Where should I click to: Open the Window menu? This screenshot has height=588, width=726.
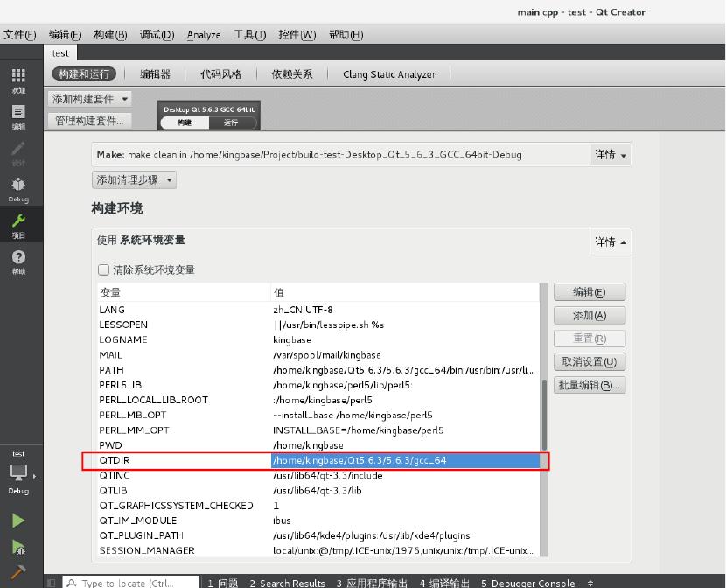[297, 35]
